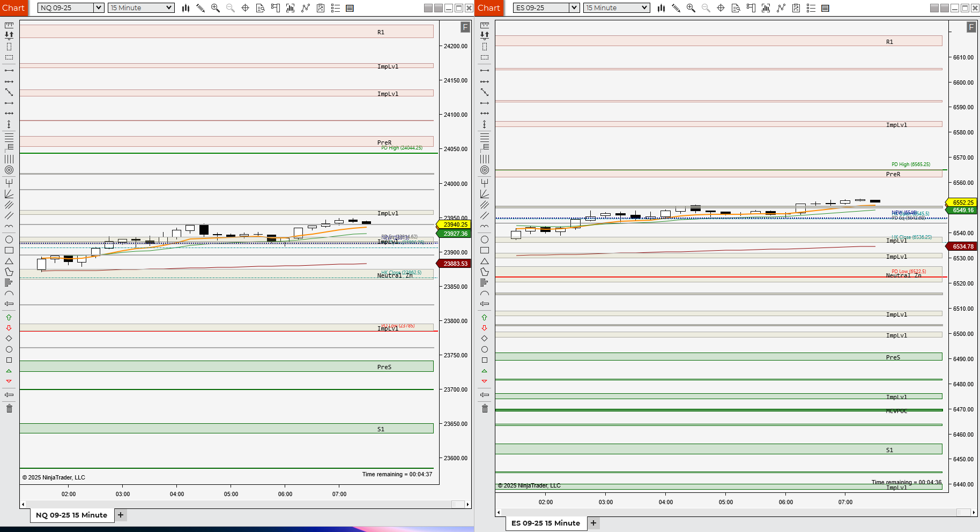
Task: Click the F button on ES chart
Action: (971, 27)
